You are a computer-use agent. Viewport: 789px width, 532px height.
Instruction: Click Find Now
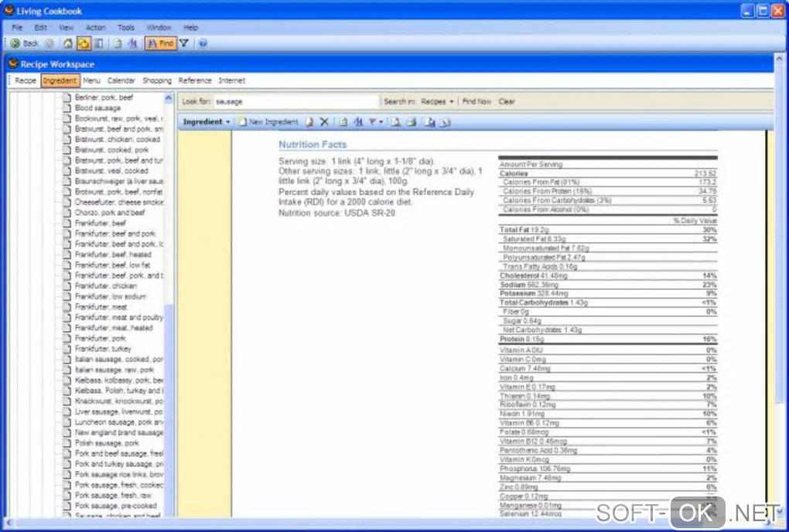(476, 101)
